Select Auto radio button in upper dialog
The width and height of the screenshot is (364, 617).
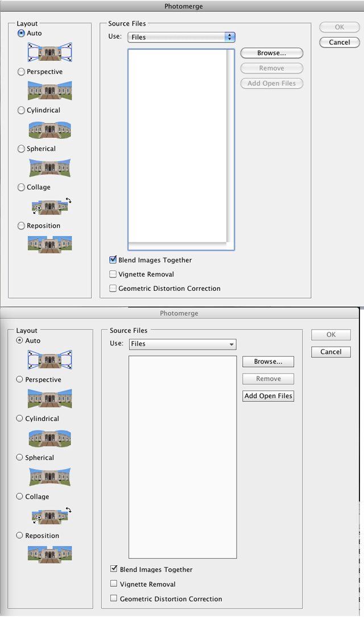point(21,34)
